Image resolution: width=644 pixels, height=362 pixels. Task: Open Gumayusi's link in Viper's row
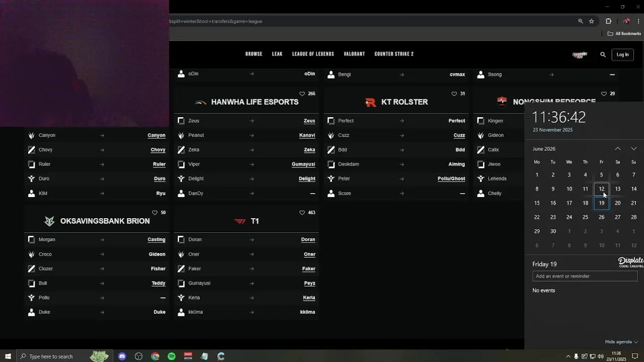click(x=303, y=164)
